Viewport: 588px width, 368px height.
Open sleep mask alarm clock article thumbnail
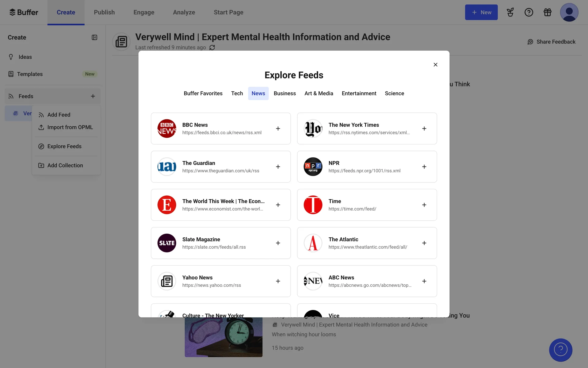pyautogui.click(x=223, y=337)
